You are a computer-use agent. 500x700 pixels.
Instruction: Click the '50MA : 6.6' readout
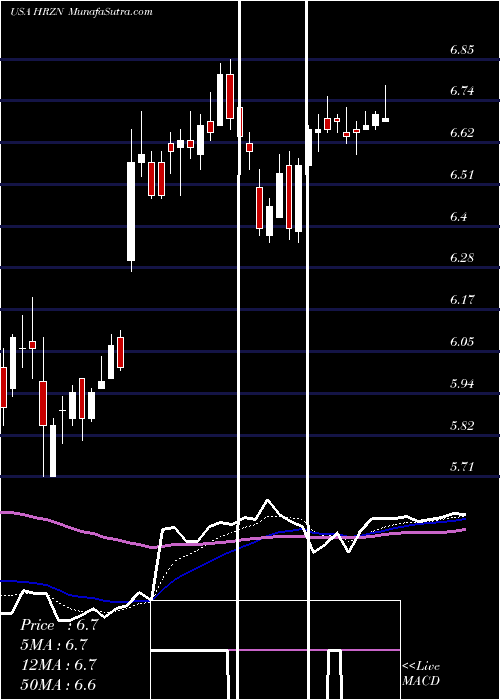pos(58,684)
